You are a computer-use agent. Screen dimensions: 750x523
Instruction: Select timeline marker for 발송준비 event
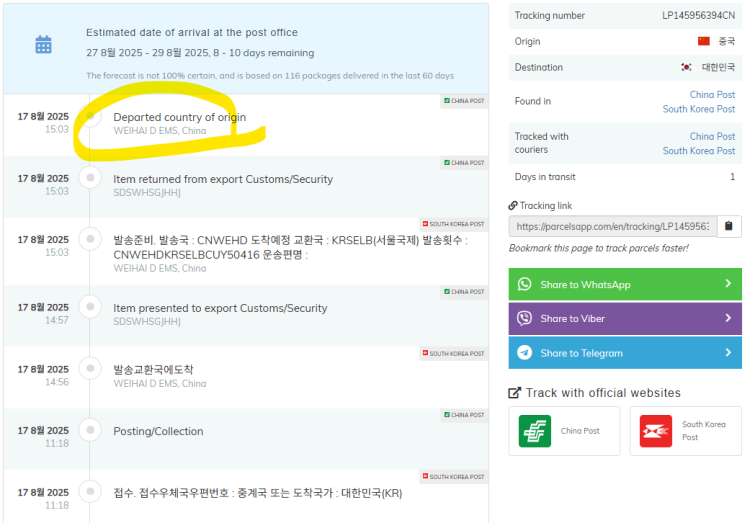(90, 239)
